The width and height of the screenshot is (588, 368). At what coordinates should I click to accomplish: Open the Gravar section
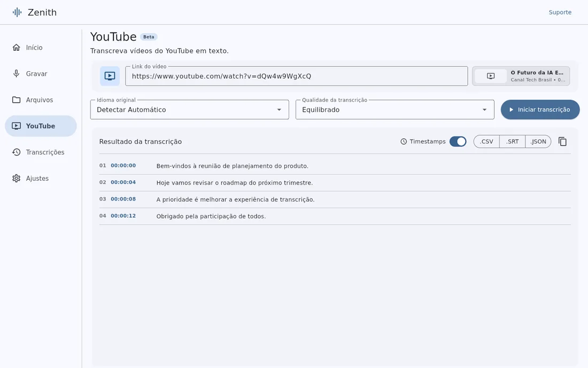click(x=41, y=73)
